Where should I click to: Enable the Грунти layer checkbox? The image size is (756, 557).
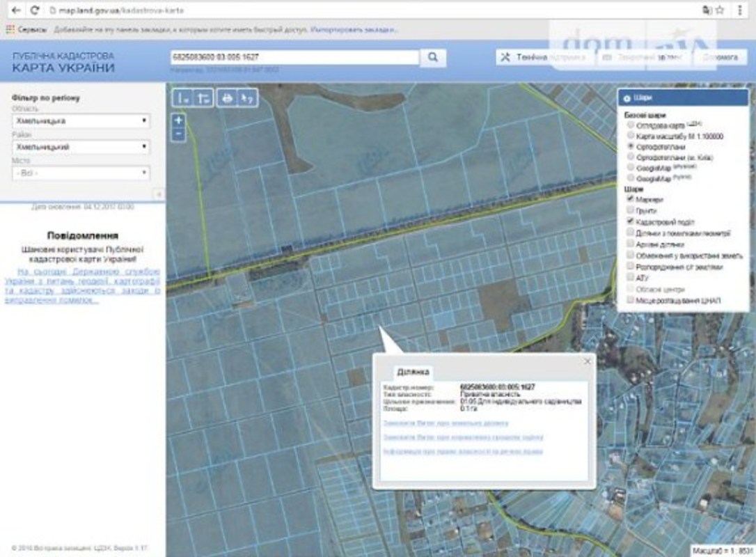tap(631, 210)
